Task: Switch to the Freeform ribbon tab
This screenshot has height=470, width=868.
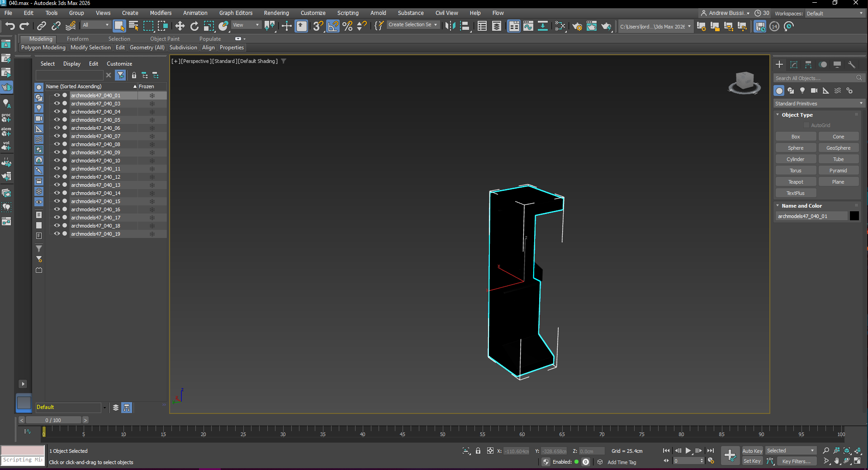Action: (x=77, y=39)
